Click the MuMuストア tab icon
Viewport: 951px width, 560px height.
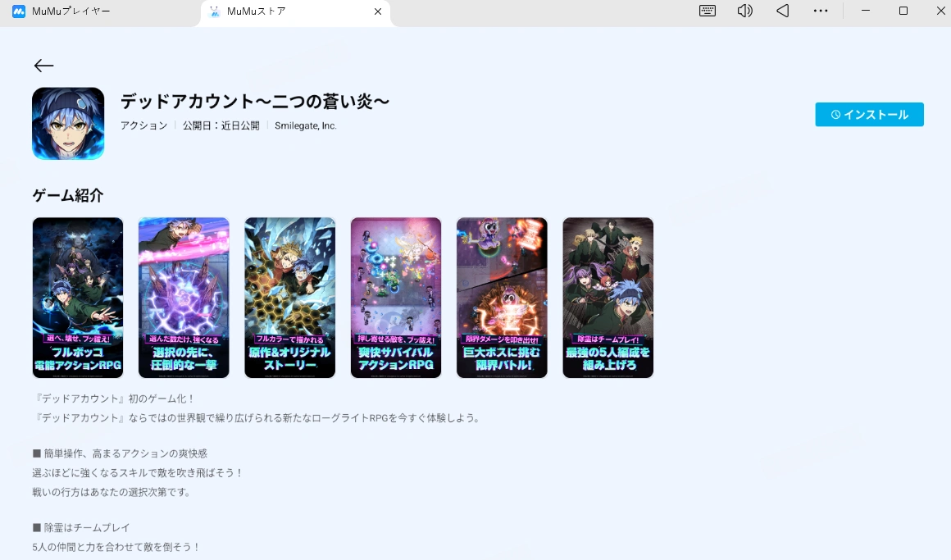click(x=214, y=11)
